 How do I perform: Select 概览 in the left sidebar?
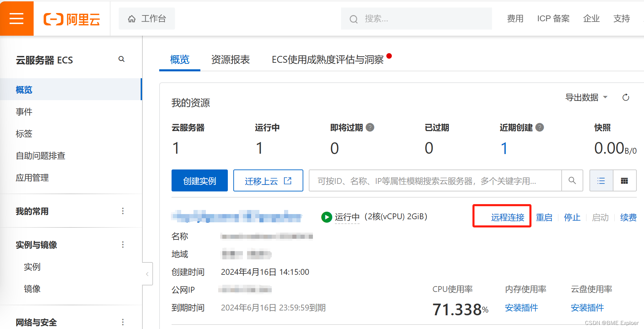pyautogui.click(x=71, y=89)
